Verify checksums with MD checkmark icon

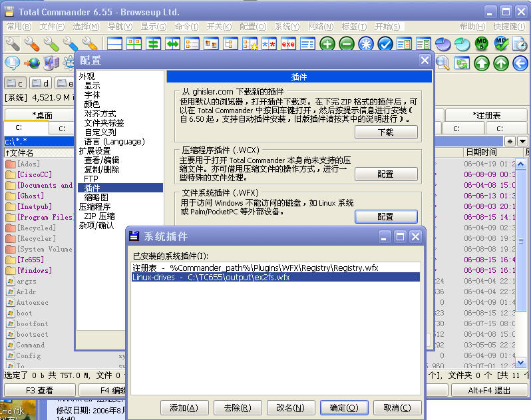[x=501, y=44]
